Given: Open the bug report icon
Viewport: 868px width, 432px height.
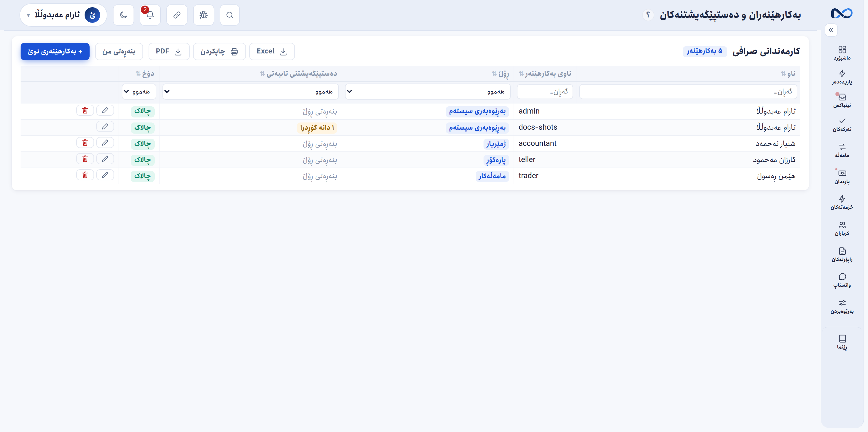Looking at the screenshot, I should (204, 15).
